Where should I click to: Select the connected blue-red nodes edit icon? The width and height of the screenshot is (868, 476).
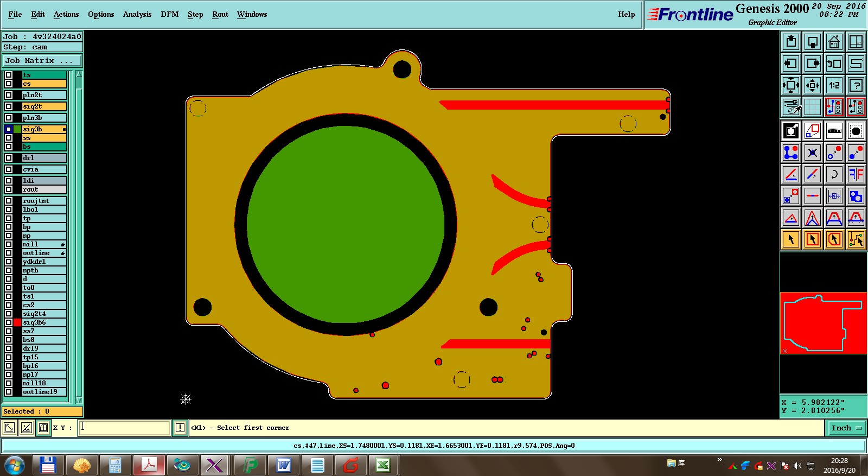coord(791,153)
